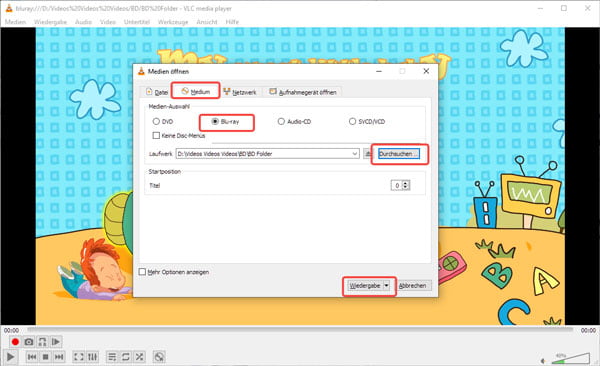
Task: Skip to the next media item
Action: pos(59,357)
